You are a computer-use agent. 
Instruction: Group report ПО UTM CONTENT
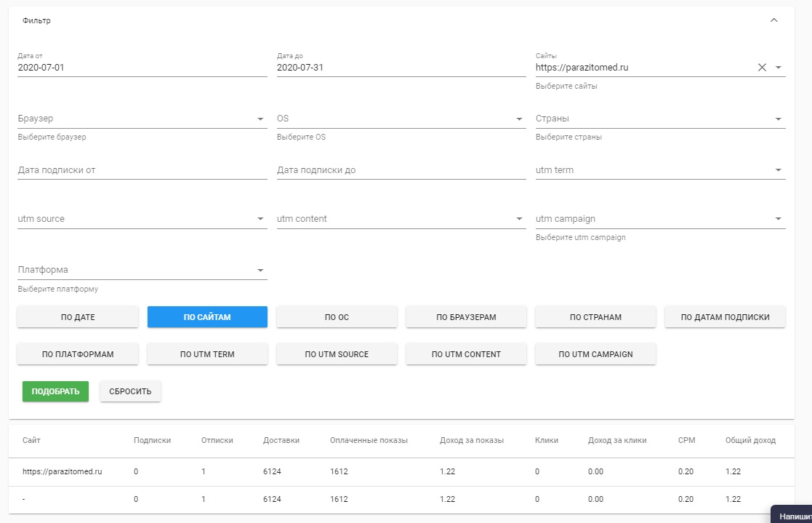466,354
